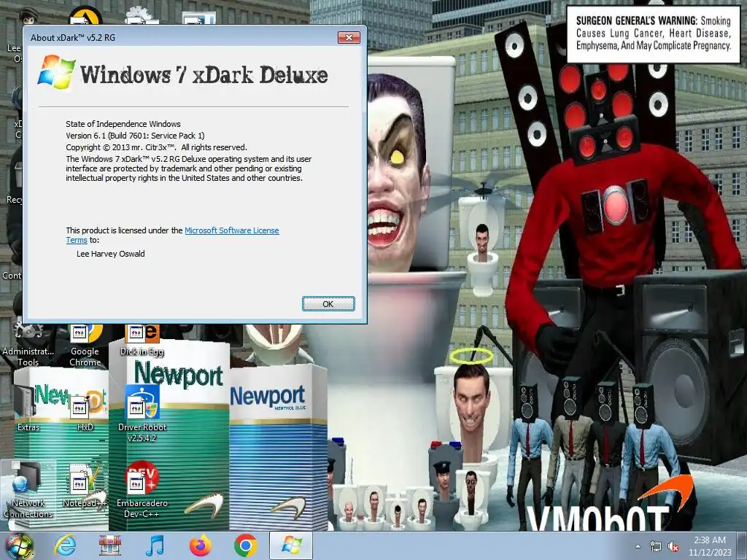
Task: Launch Firefox from the taskbar
Action: (200, 545)
